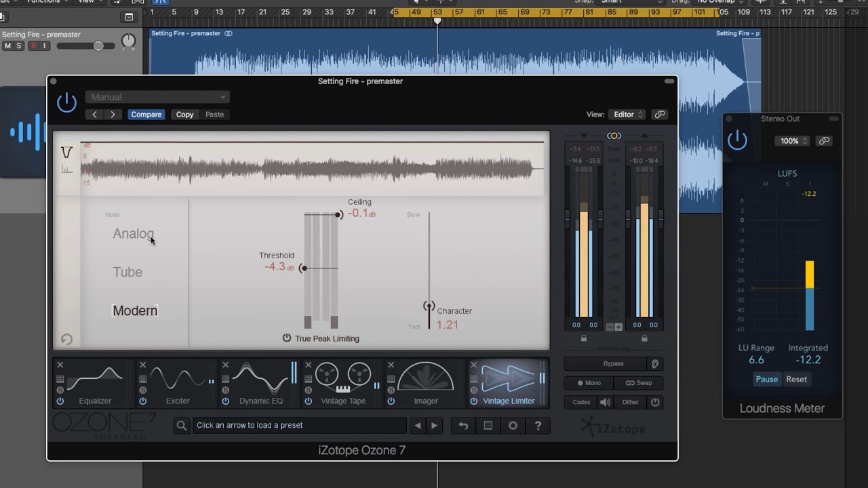Toggle the Imager module power

[x=391, y=401]
